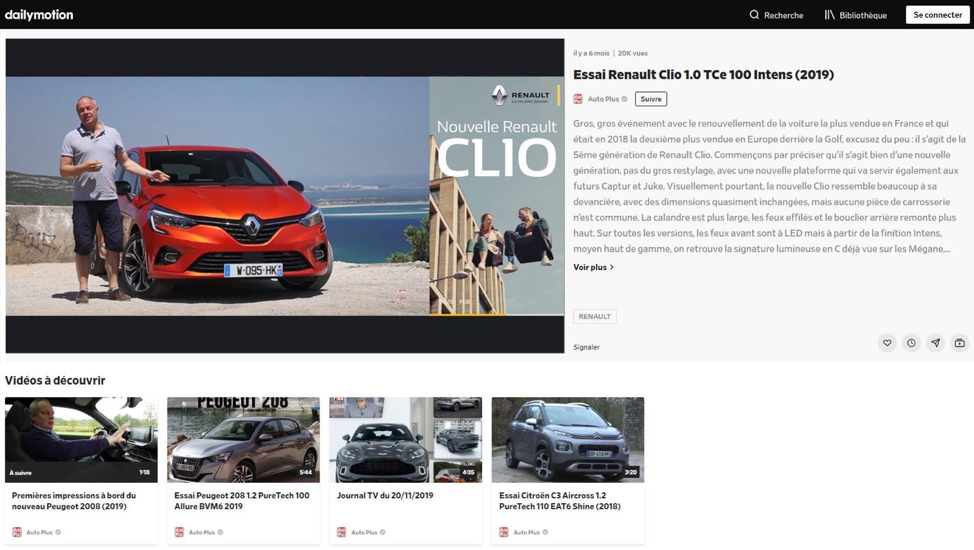The width and height of the screenshot is (974, 550).
Task: Click the Auto Plus avatar beside Suivre
Action: [578, 99]
